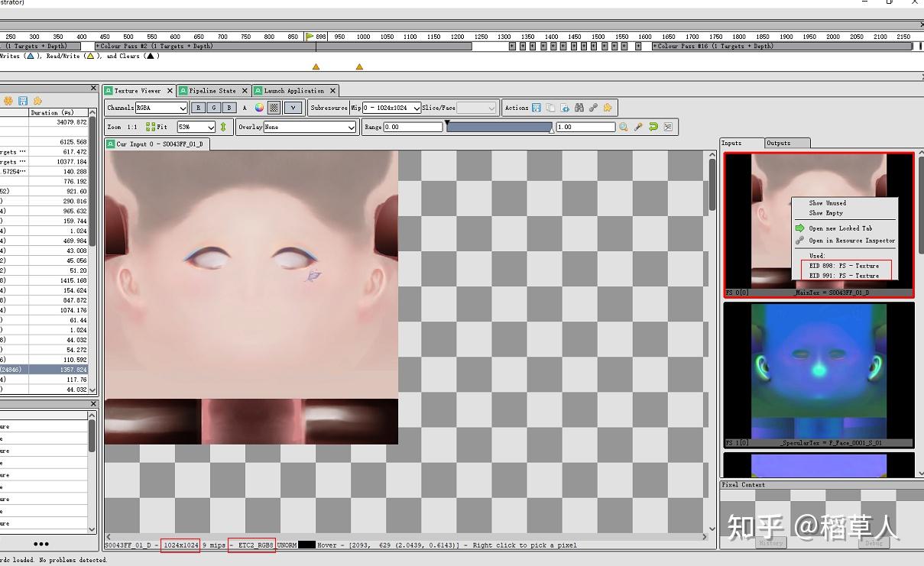Click the white point marker on range slider
Screen dimensions: 924x566
point(552,131)
